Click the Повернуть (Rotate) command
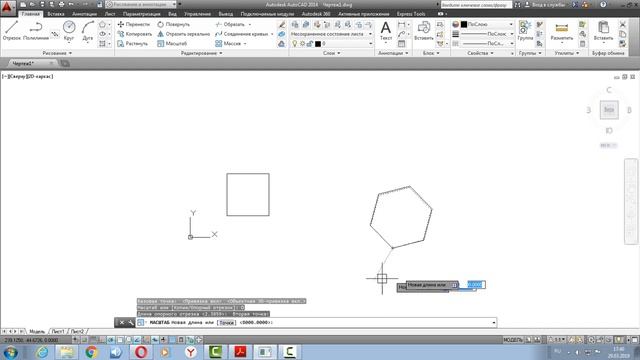 [x=173, y=24]
